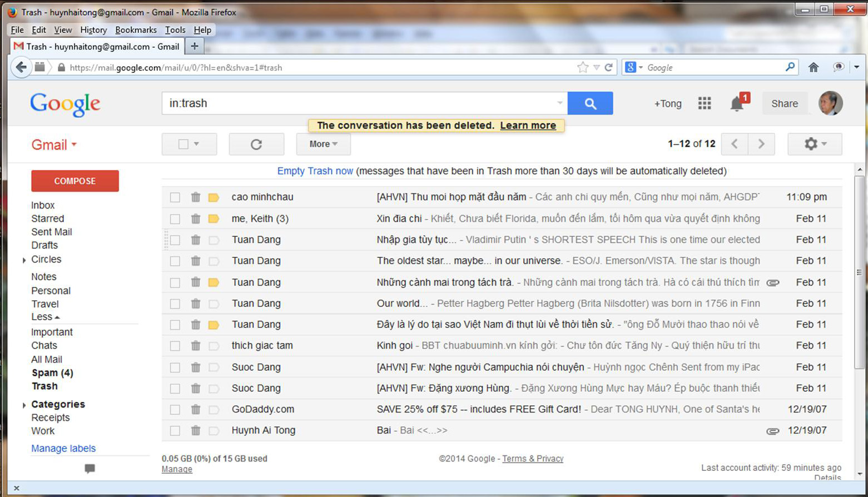Image resolution: width=868 pixels, height=497 pixels.
Task: Click the Firefox home icon
Action: [814, 67]
